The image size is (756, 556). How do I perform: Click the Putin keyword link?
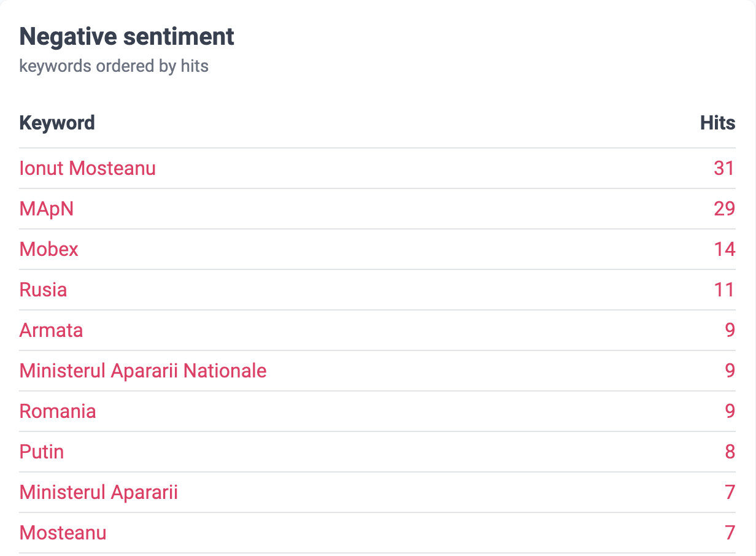tap(42, 452)
